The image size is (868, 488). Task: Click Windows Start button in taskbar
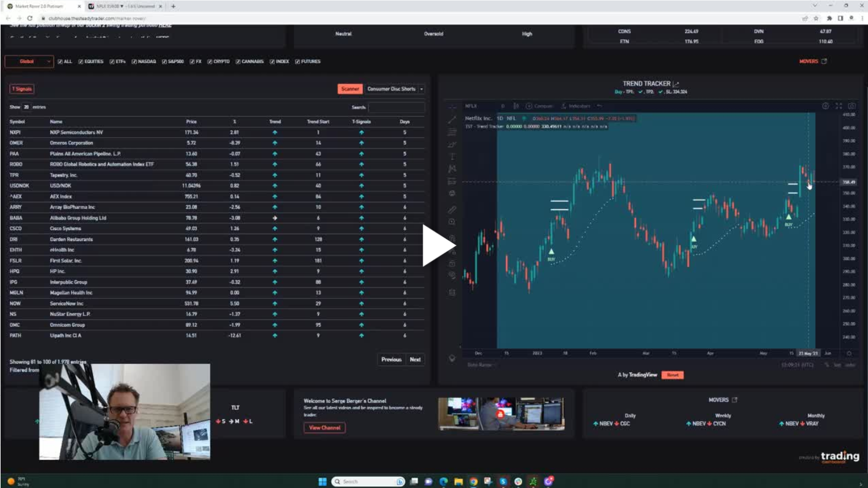tap(322, 482)
